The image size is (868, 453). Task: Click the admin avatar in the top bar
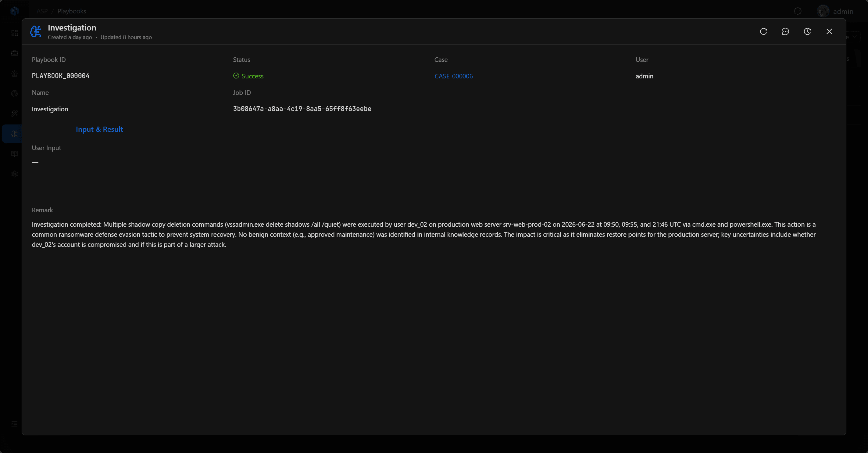pyautogui.click(x=823, y=11)
